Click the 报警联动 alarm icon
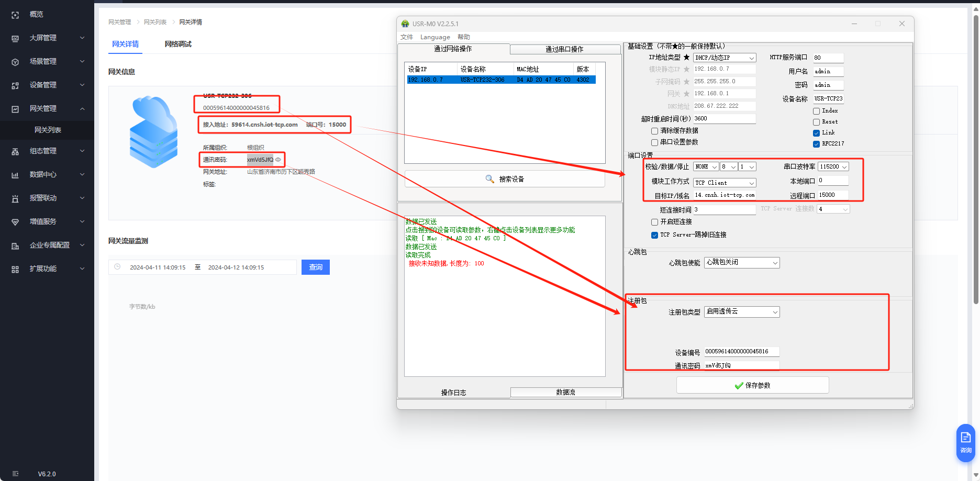Viewport: 980px width, 481px height. click(x=15, y=198)
